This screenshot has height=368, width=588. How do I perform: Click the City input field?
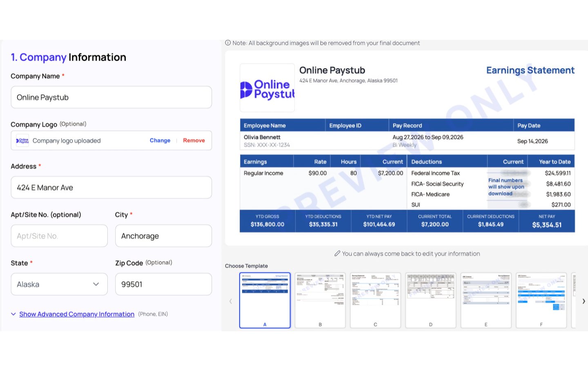[x=163, y=236]
